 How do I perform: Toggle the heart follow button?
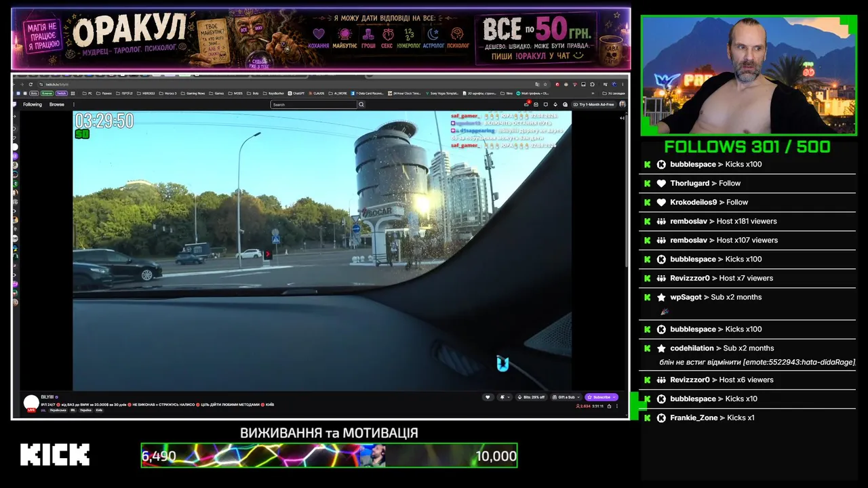pos(488,397)
